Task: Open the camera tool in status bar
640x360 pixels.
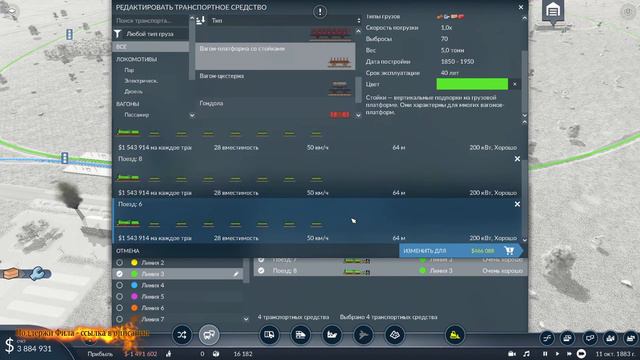Action: (x=512, y=353)
